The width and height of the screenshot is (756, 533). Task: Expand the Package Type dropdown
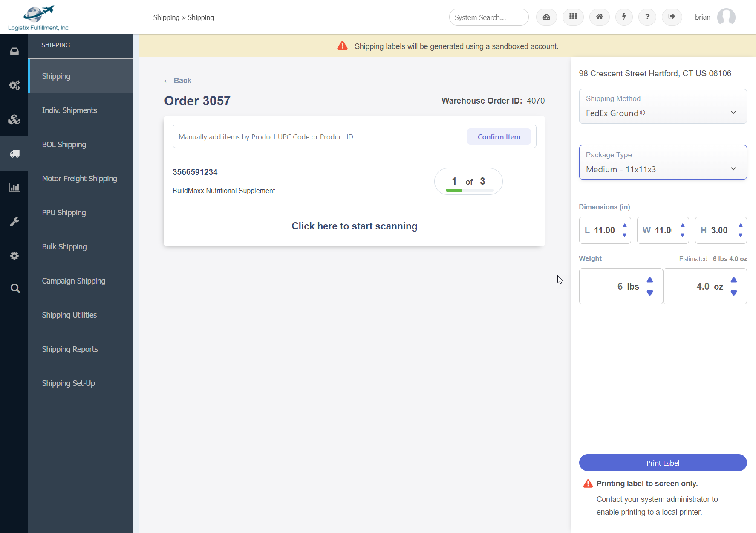point(663,162)
